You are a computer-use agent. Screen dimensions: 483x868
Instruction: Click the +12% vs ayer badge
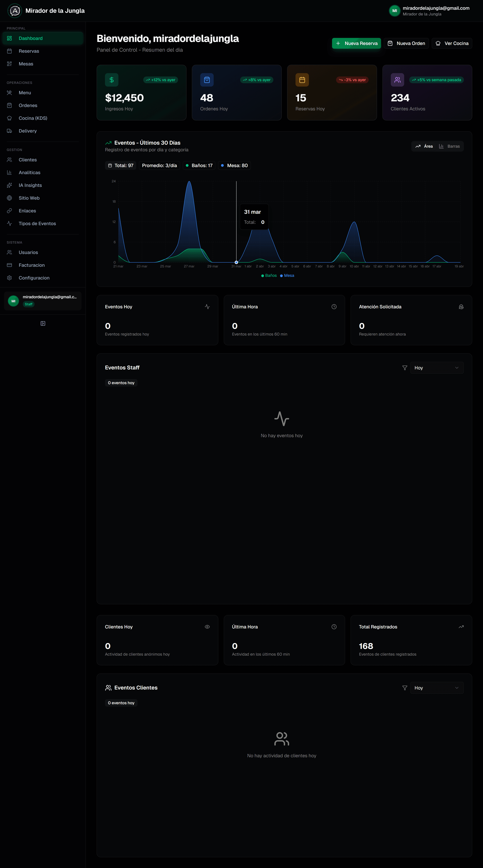[161, 80]
